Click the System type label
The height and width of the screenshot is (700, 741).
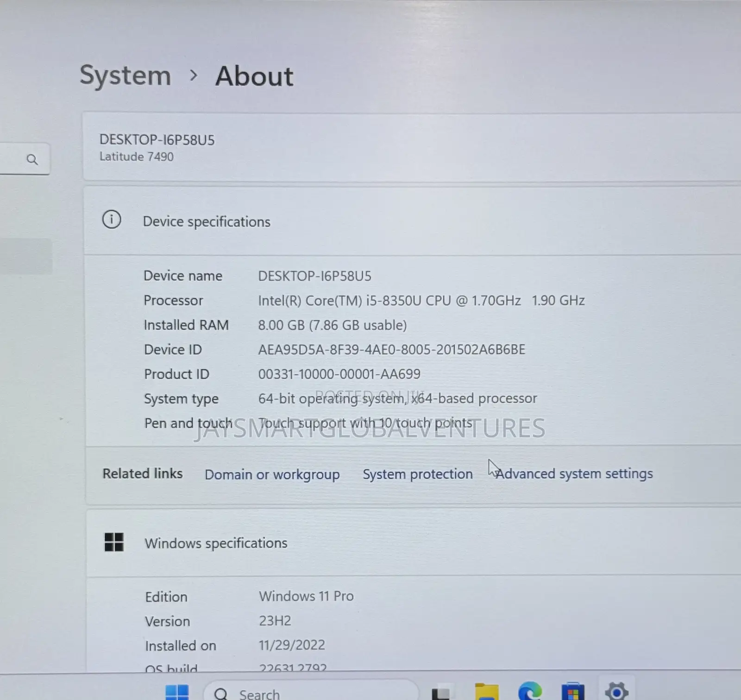point(181,399)
